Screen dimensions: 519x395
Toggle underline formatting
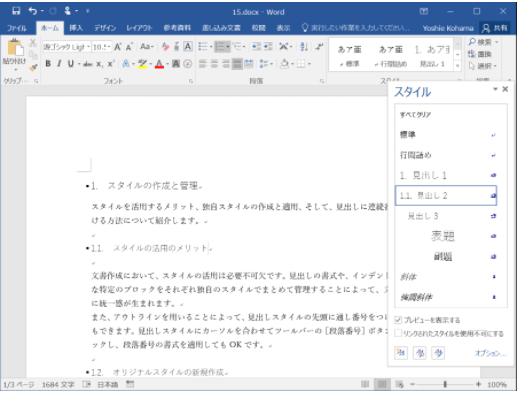tap(71, 63)
